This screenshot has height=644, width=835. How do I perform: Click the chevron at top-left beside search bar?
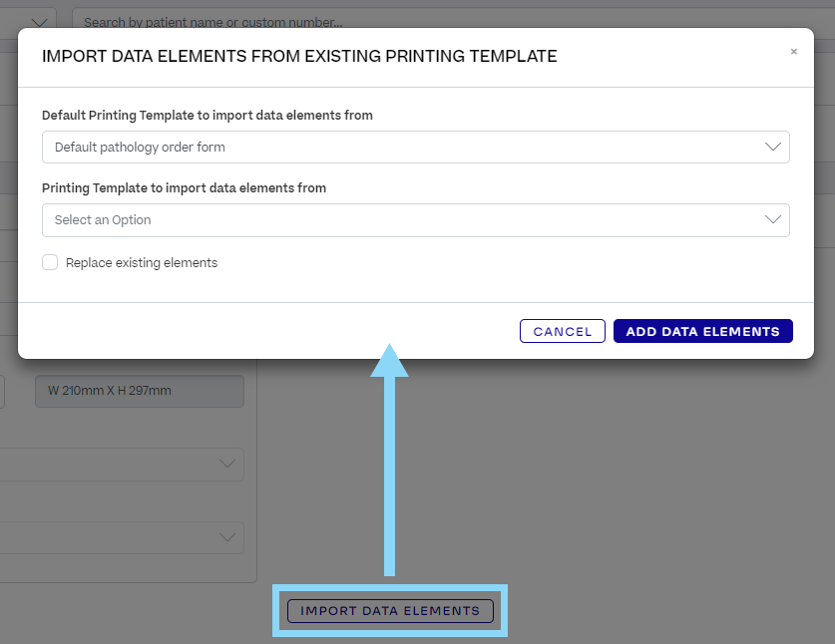click(x=40, y=21)
